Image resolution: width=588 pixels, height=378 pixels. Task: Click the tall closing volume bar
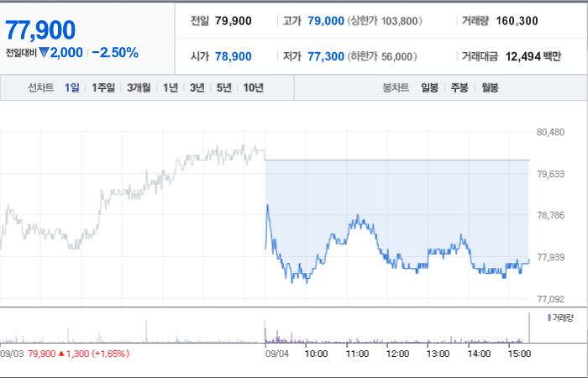(x=529, y=328)
